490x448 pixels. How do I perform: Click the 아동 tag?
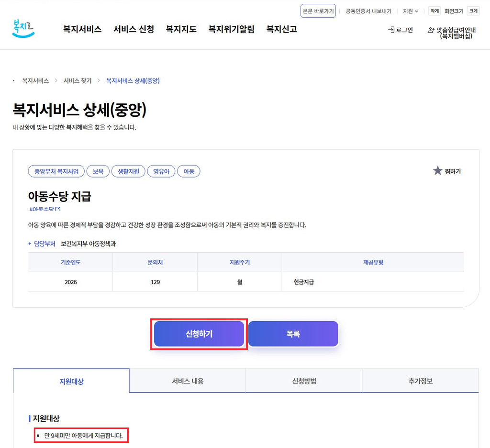pos(189,171)
